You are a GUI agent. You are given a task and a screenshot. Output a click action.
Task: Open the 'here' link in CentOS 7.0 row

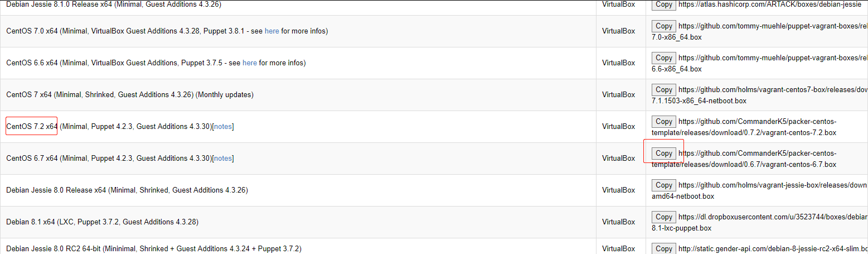(271, 31)
